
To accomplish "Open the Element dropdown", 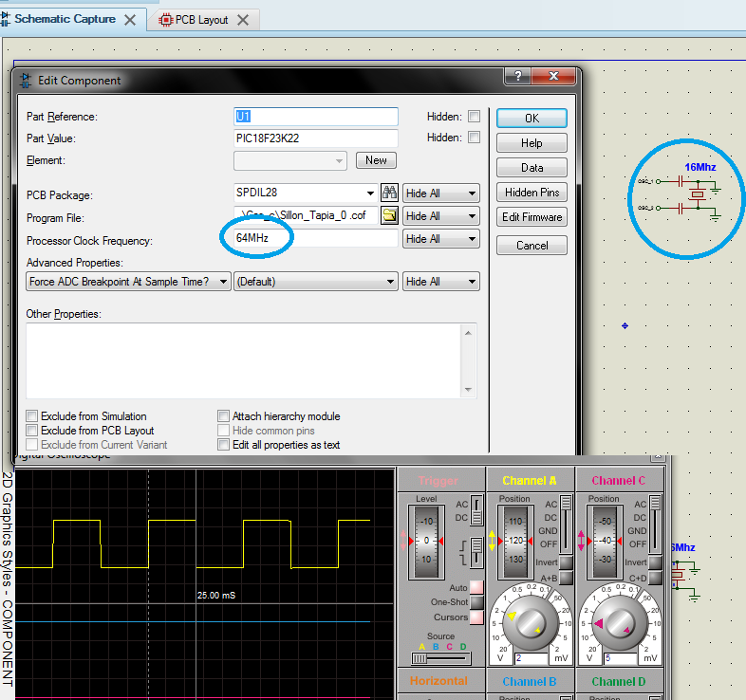I will click(x=290, y=160).
